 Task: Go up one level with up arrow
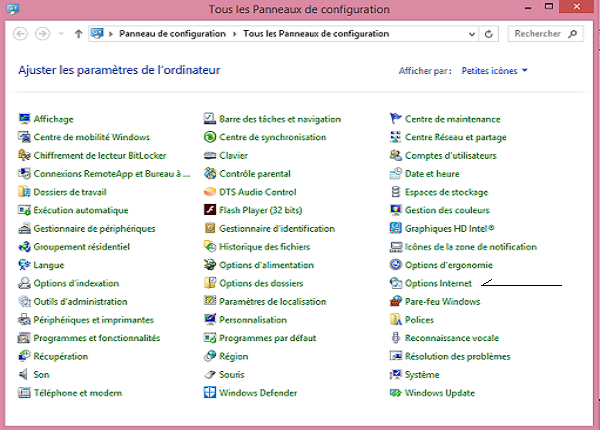pyautogui.click(x=78, y=34)
